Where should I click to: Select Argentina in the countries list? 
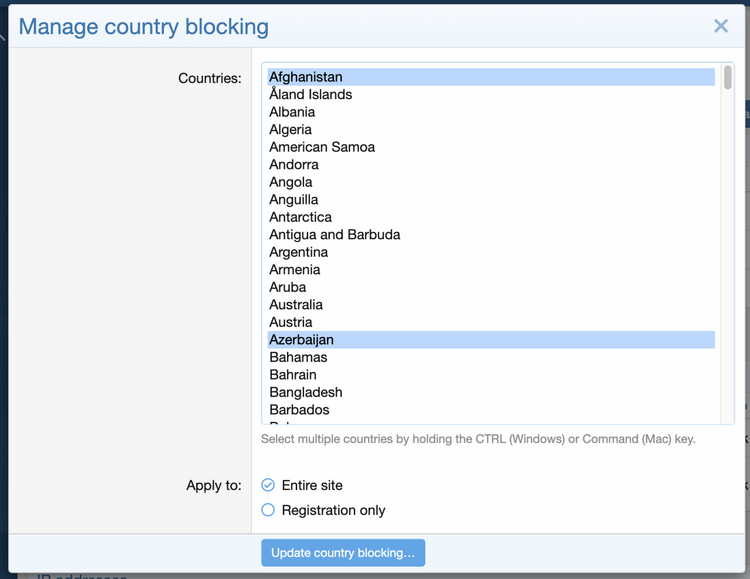(x=299, y=252)
